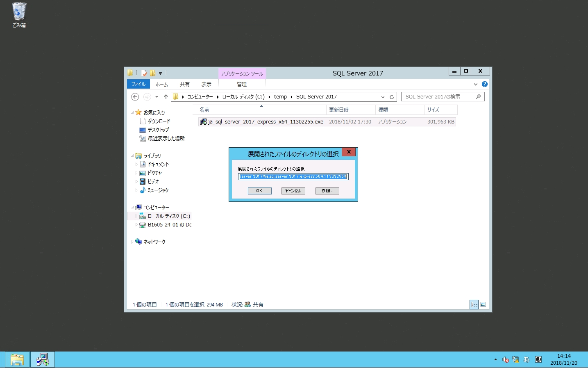588x368 pixels.
Task: Navigate up one level with the up arrow
Action: pyautogui.click(x=166, y=97)
